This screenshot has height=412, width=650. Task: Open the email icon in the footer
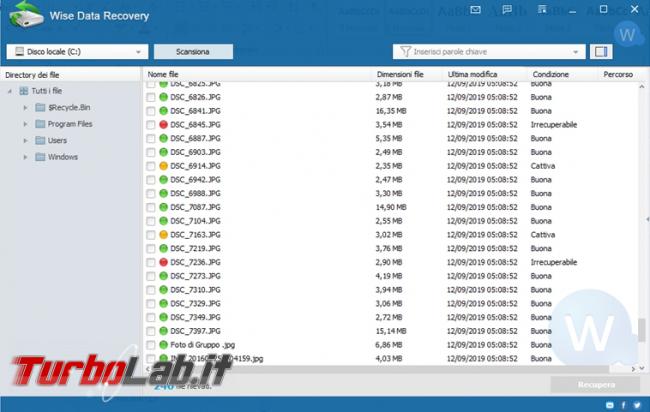pyautogui.click(x=610, y=405)
